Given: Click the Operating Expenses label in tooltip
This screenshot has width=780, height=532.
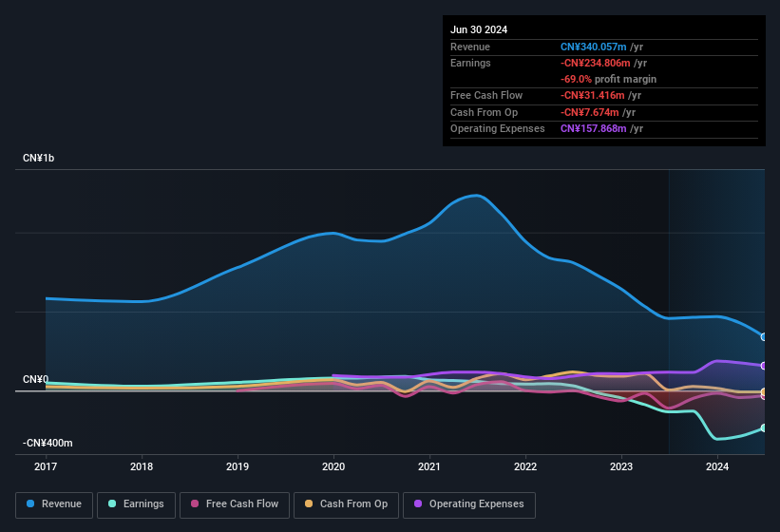Looking at the screenshot, I should point(498,129).
